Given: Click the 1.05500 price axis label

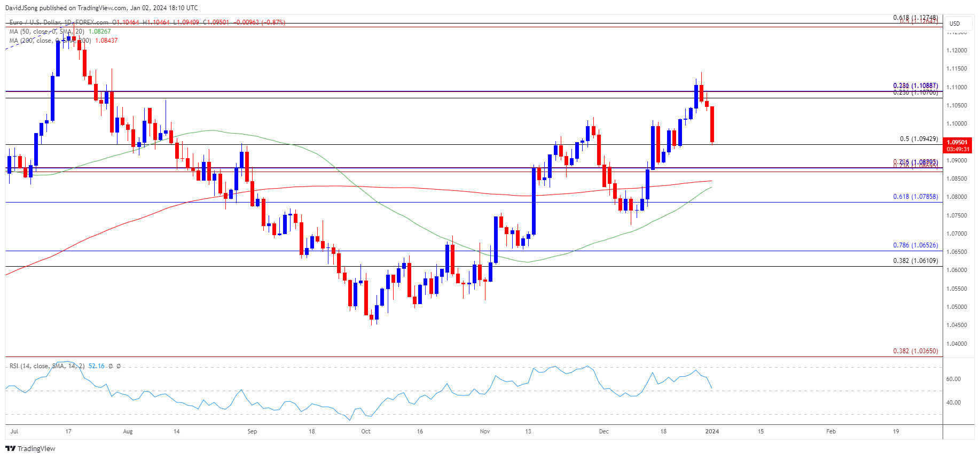Looking at the screenshot, I should [x=957, y=289].
